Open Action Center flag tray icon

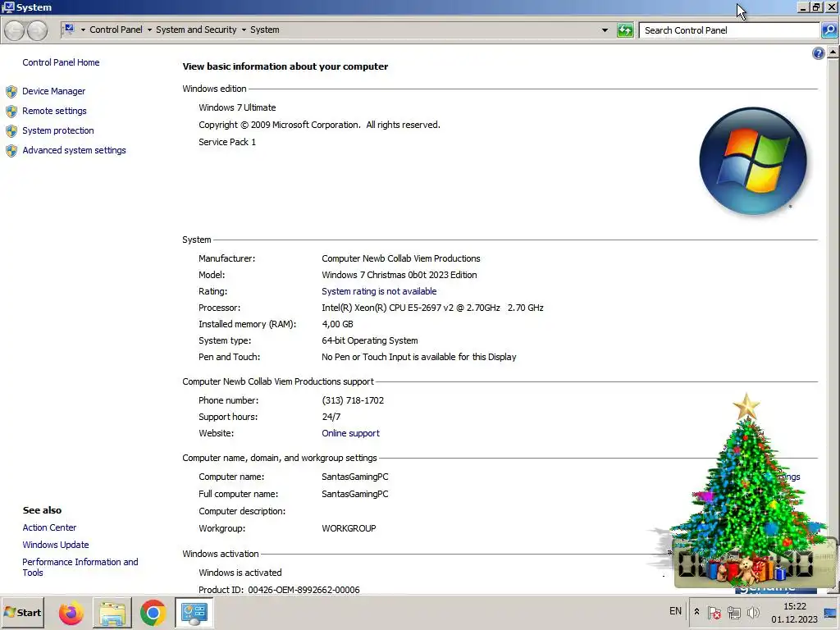[714, 612]
